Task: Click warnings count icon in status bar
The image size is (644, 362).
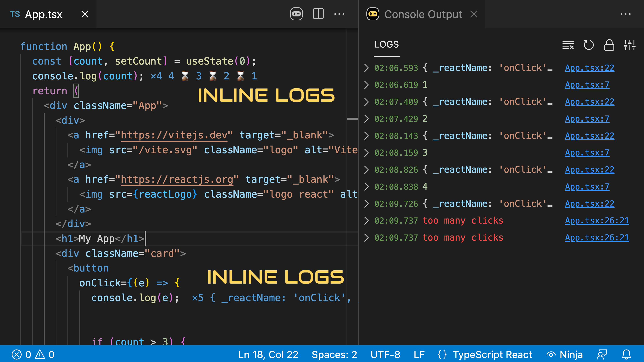Action: (x=45, y=354)
